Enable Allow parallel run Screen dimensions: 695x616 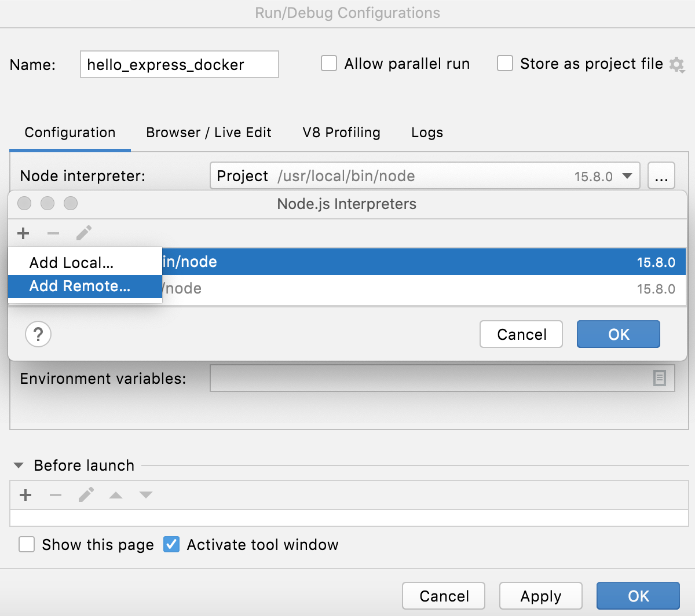coord(328,64)
